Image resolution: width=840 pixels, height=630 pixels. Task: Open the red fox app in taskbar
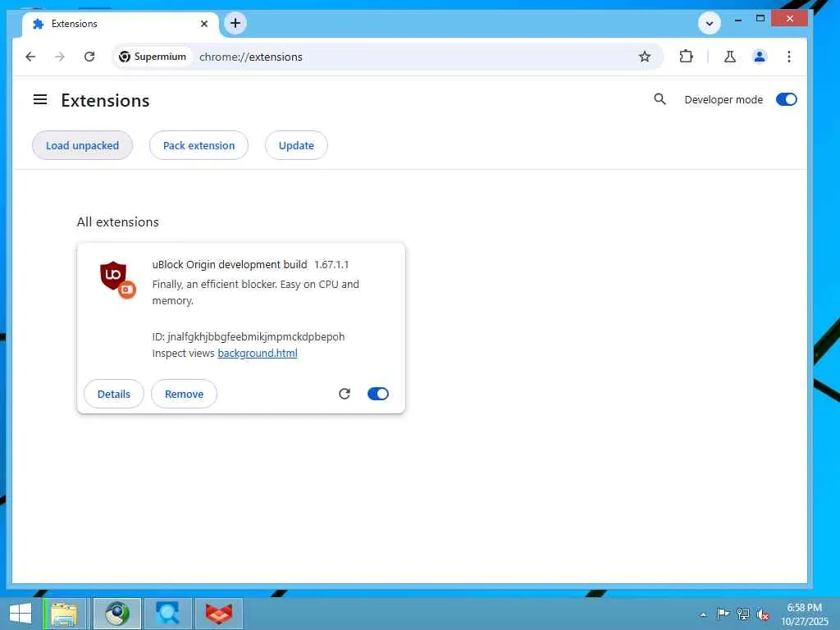219,614
